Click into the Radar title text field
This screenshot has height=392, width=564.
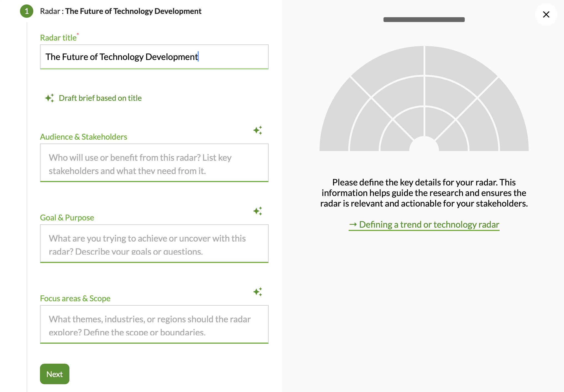(x=154, y=57)
